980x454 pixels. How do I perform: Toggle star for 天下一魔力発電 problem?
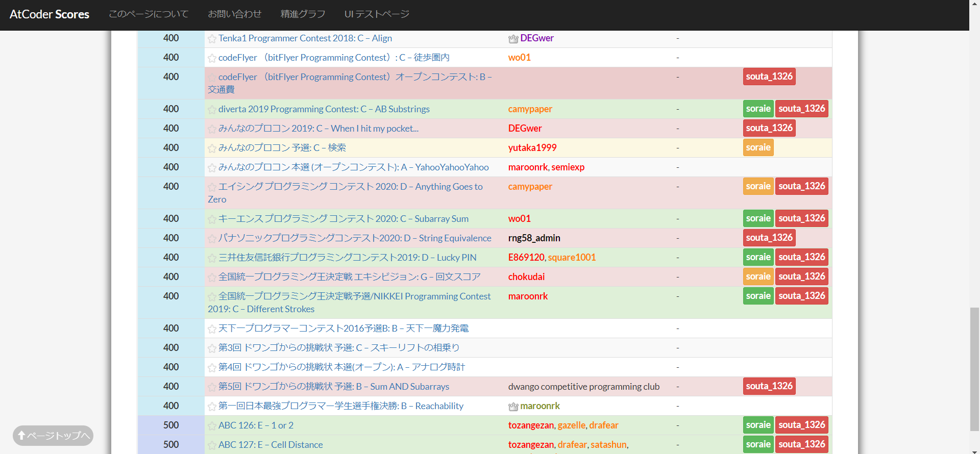tap(212, 329)
